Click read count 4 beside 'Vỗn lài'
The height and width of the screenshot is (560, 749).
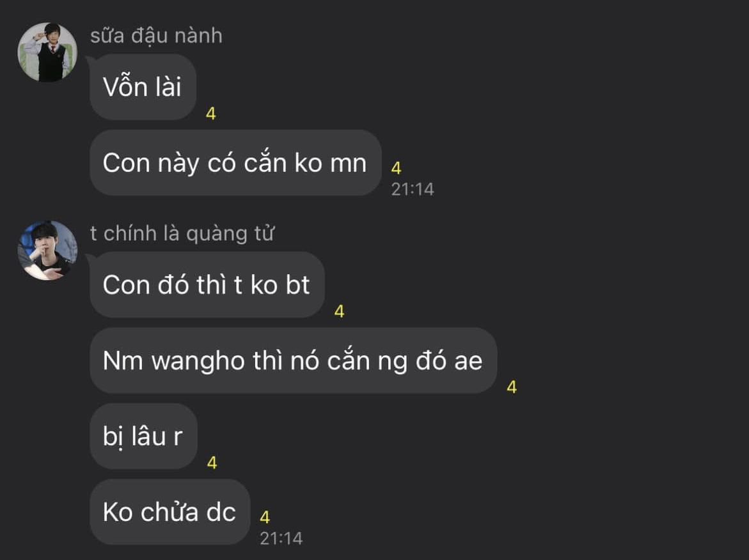click(210, 114)
